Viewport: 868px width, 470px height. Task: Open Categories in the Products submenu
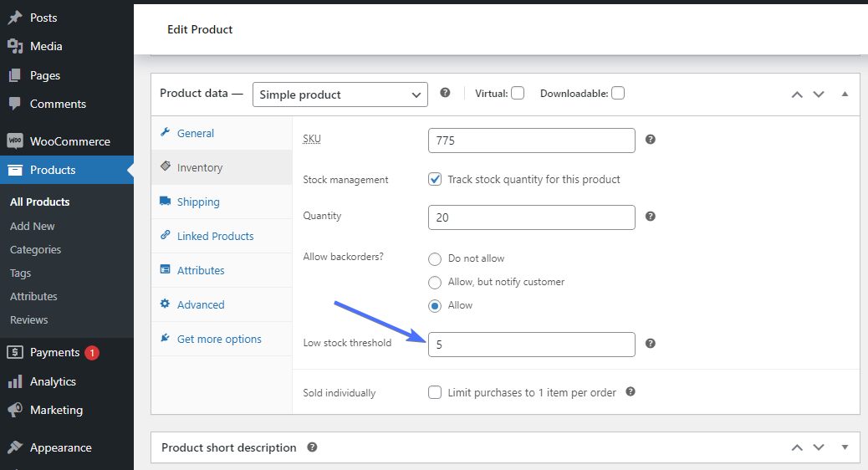(35, 249)
